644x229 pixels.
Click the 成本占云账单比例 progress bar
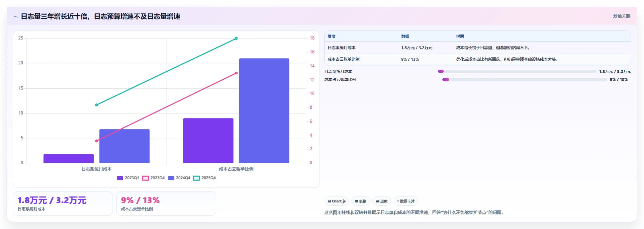click(524, 80)
